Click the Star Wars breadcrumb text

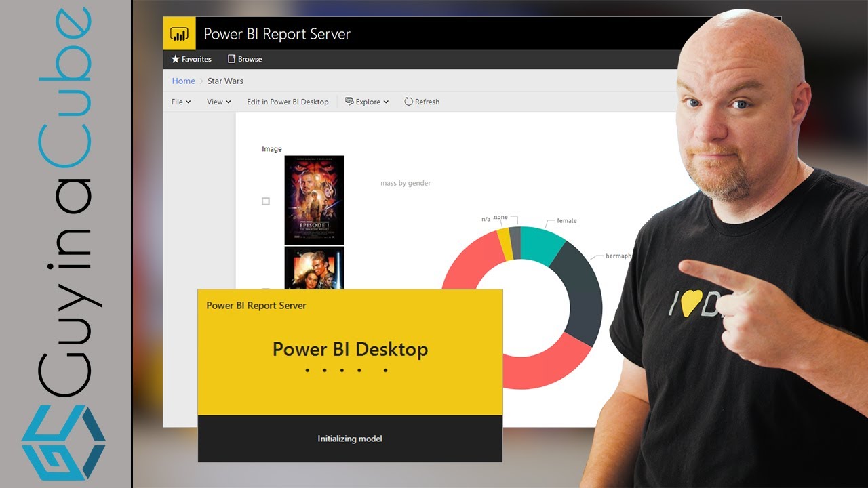click(225, 81)
